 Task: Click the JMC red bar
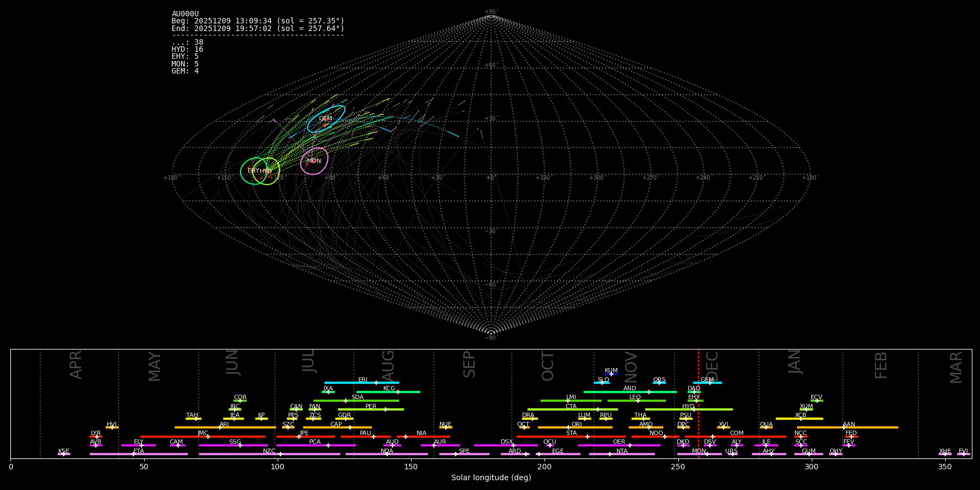coord(203,436)
